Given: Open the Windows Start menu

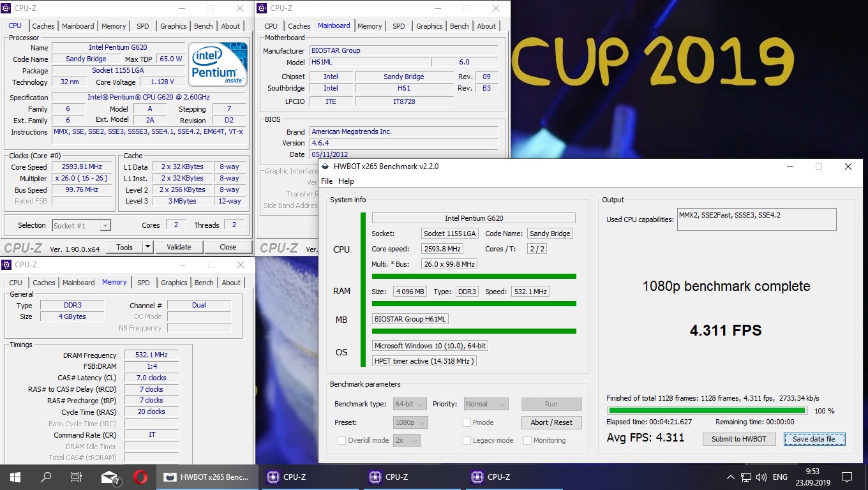Looking at the screenshot, I should (x=15, y=477).
